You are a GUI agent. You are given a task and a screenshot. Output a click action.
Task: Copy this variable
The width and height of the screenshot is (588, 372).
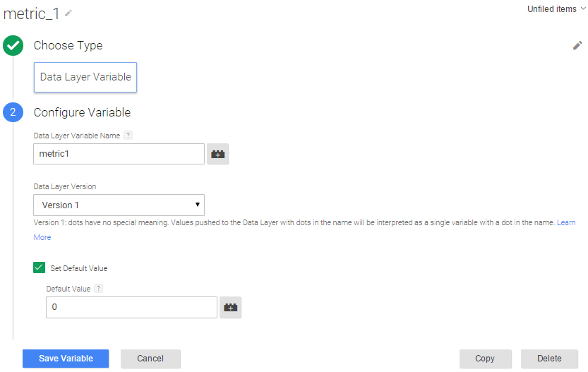(x=485, y=359)
